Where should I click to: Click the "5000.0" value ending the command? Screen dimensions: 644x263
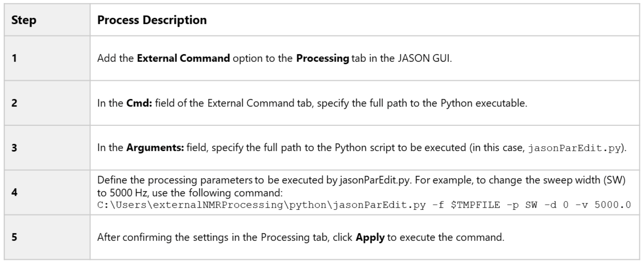tap(612, 205)
